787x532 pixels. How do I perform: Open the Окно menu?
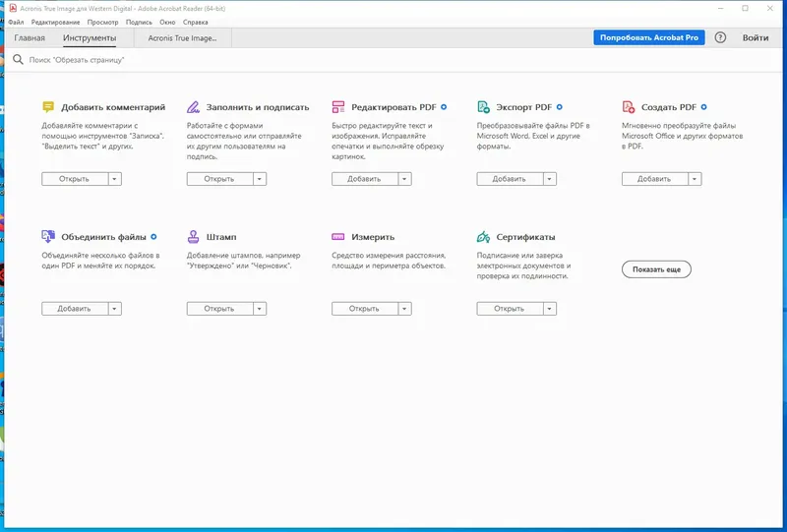(x=167, y=22)
